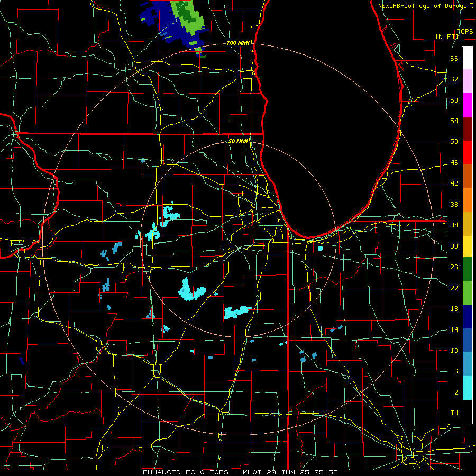The image size is (476, 476).
Task: Select the 26 scale label
Action: tap(454, 267)
